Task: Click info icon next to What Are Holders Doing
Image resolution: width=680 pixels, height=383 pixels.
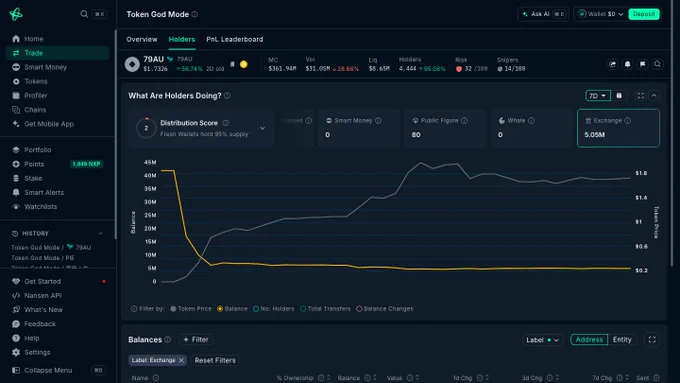Action: pyautogui.click(x=227, y=96)
